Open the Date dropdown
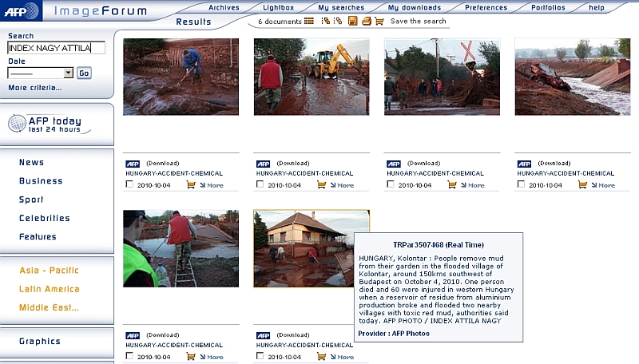639x364 pixels. [x=41, y=73]
